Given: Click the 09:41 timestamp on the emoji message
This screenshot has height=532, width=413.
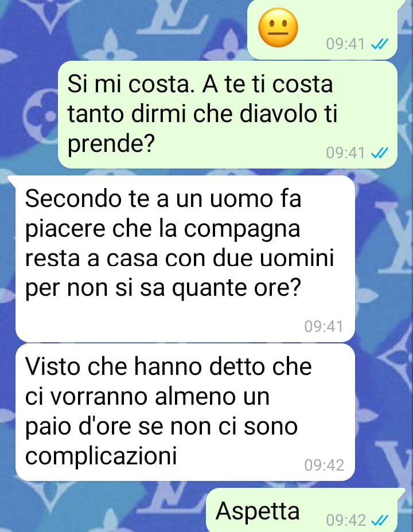Looking at the screenshot, I should click(x=345, y=44).
